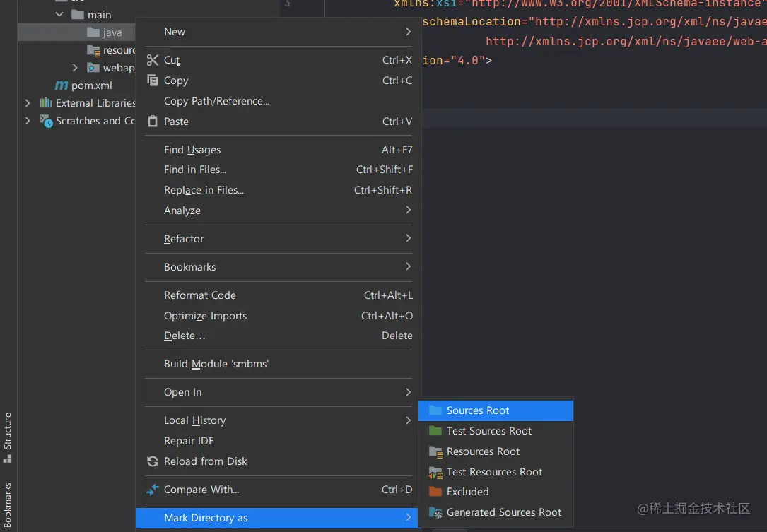Click the Scratches and Consoles icon

[x=45, y=121]
